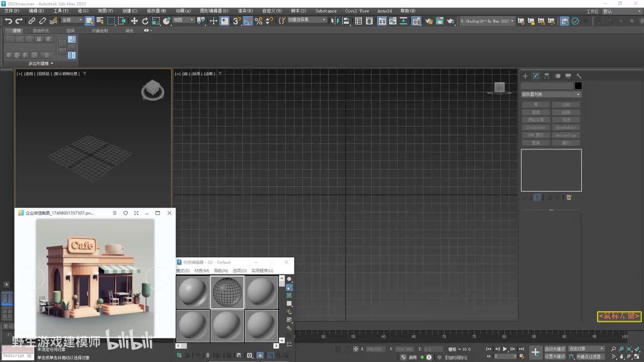The width and height of the screenshot is (644, 362).
Task: Open the 编辑(E) menu
Action: [x=36, y=11]
